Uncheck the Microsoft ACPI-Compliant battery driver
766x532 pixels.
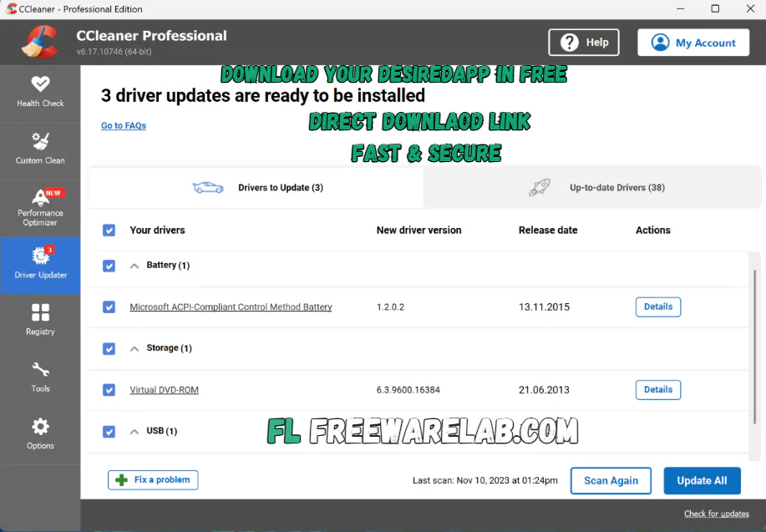[x=109, y=307]
